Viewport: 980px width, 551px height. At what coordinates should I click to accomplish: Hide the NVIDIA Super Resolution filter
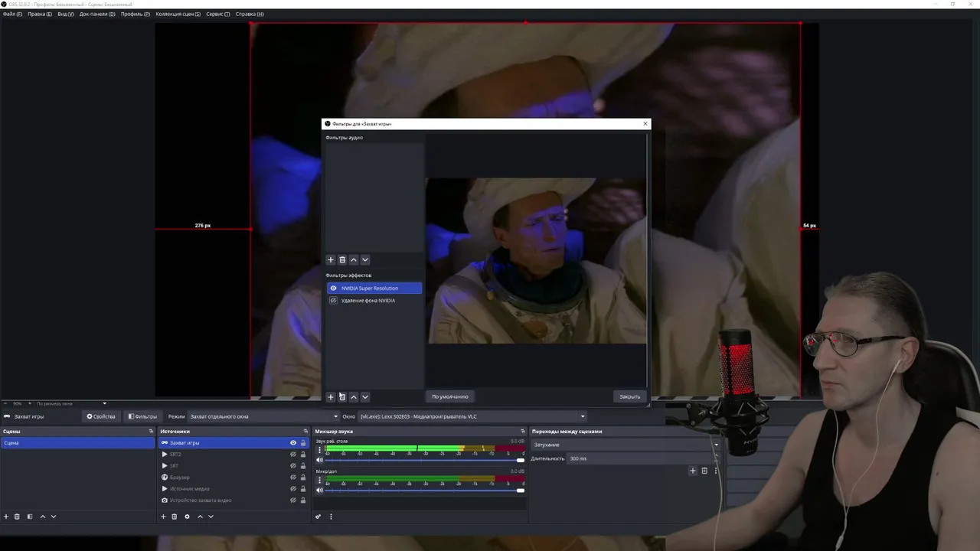pos(333,289)
